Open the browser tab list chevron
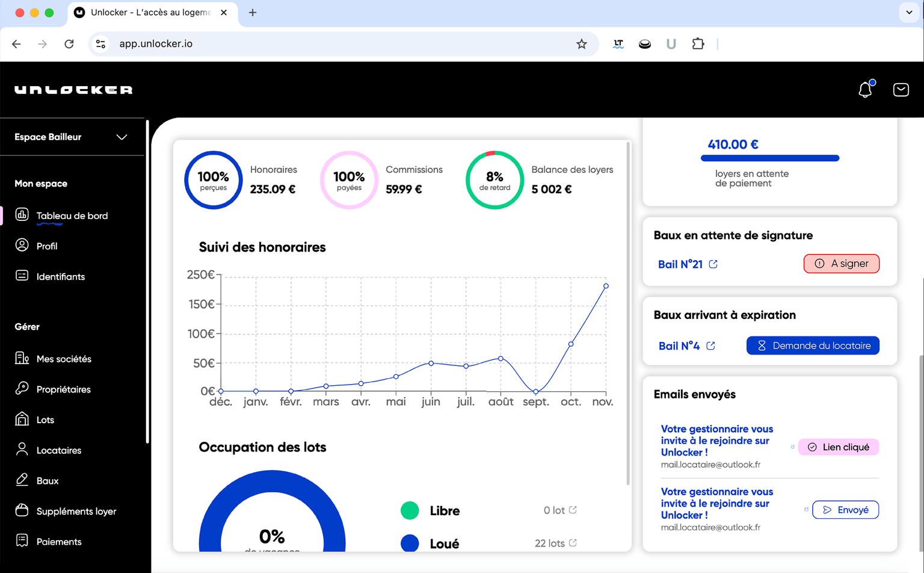The image size is (924, 573). tap(909, 13)
